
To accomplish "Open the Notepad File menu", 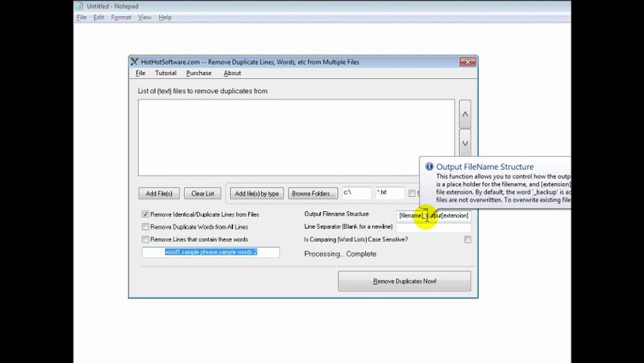I will (x=82, y=17).
